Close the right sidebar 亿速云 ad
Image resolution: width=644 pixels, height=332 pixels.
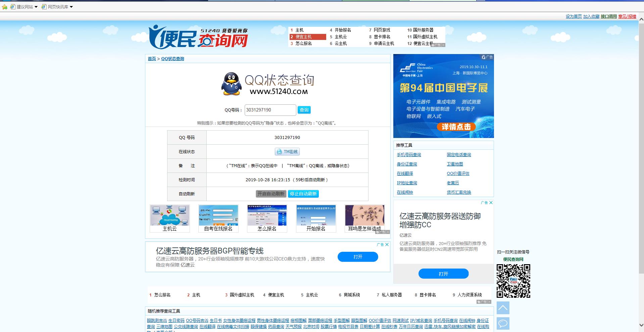(491, 203)
